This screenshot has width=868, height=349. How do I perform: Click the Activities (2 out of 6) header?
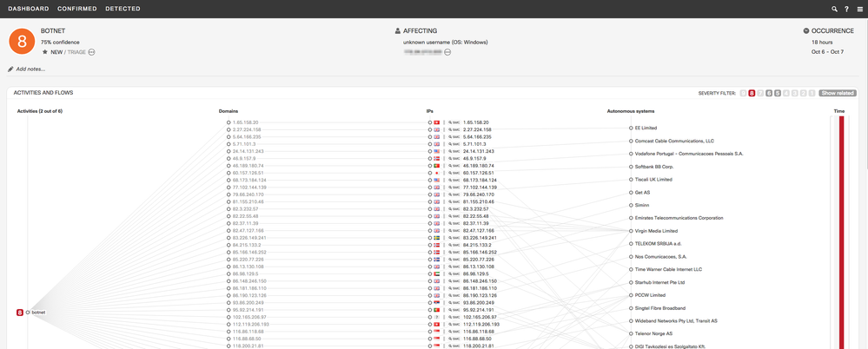click(x=40, y=110)
